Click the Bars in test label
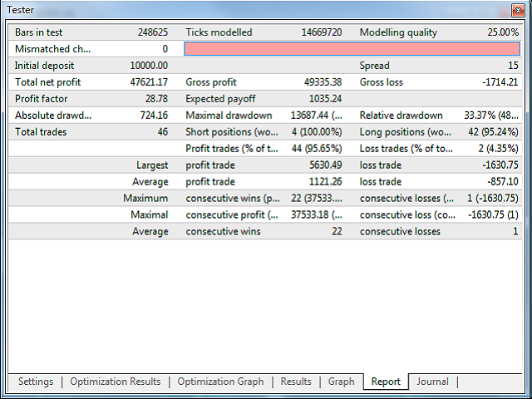Image resolution: width=532 pixels, height=399 pixels. point(38,32)
